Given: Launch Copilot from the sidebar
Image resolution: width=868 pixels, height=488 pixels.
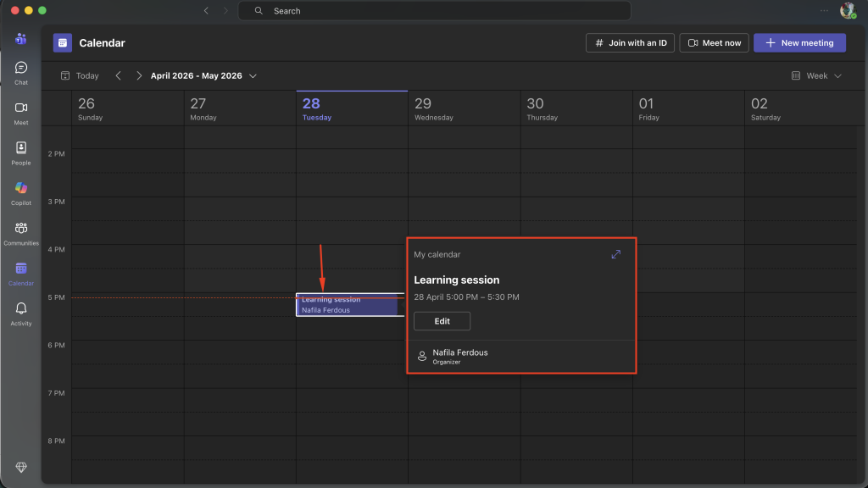Looking at the screenshot, I should pyautogui.click(x=21, y=191).
